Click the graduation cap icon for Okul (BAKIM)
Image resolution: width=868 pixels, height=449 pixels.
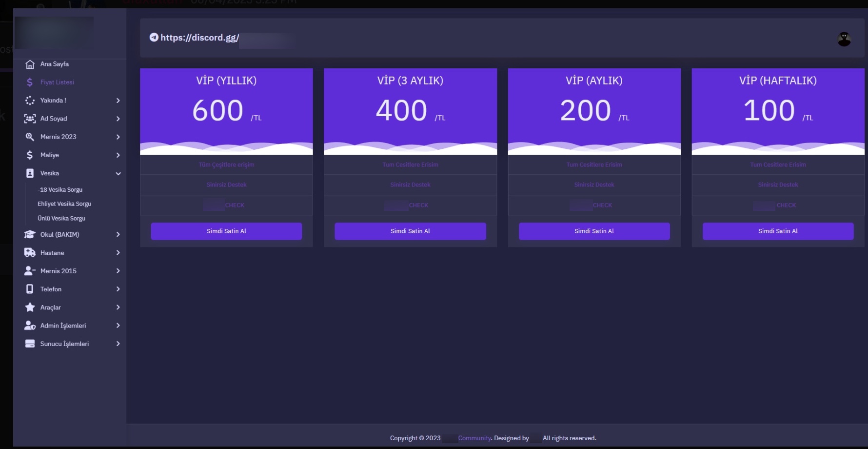click(x=30, y=235)
